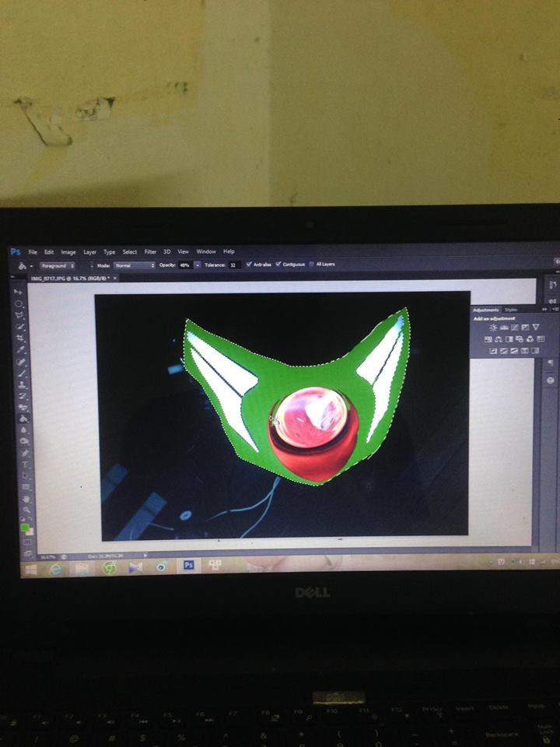Click the Opacity value field
Screen dimensions: 560x747
point(185,265)
